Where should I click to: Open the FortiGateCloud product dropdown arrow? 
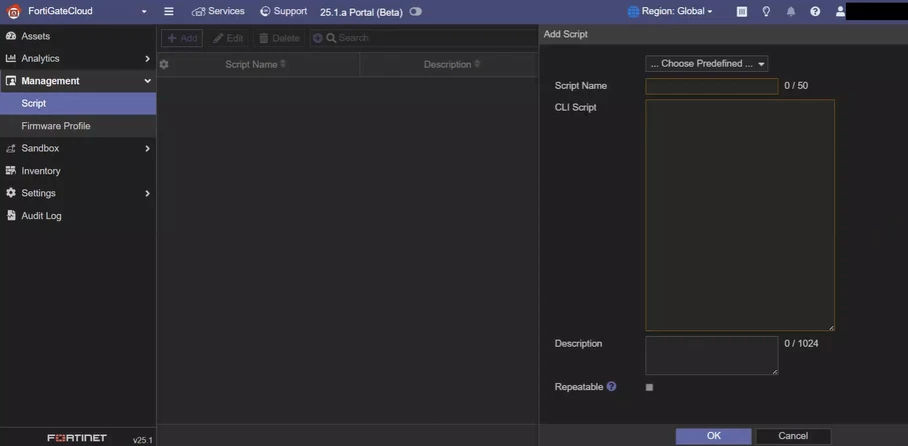pyautogui.click(x=144, y=12)
